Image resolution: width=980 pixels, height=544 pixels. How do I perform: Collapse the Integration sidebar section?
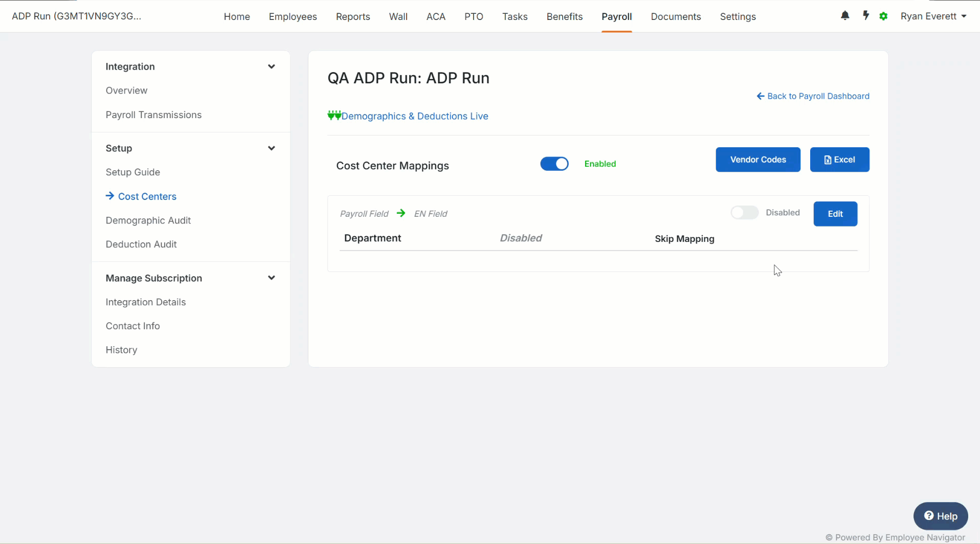[x=272, y=66]
